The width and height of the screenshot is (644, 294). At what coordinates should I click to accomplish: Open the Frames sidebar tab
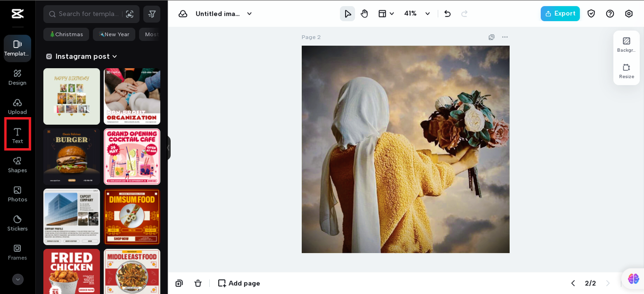(18, 252)
